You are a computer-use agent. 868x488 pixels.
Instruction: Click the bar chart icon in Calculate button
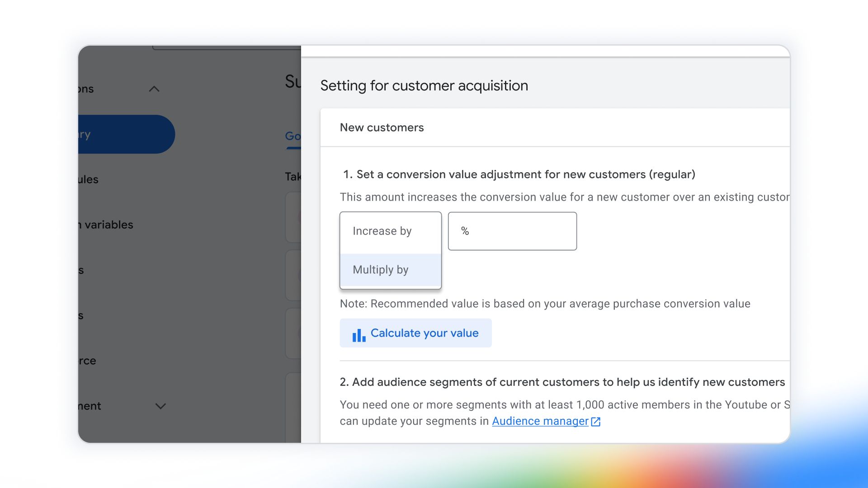click(359, 335)
